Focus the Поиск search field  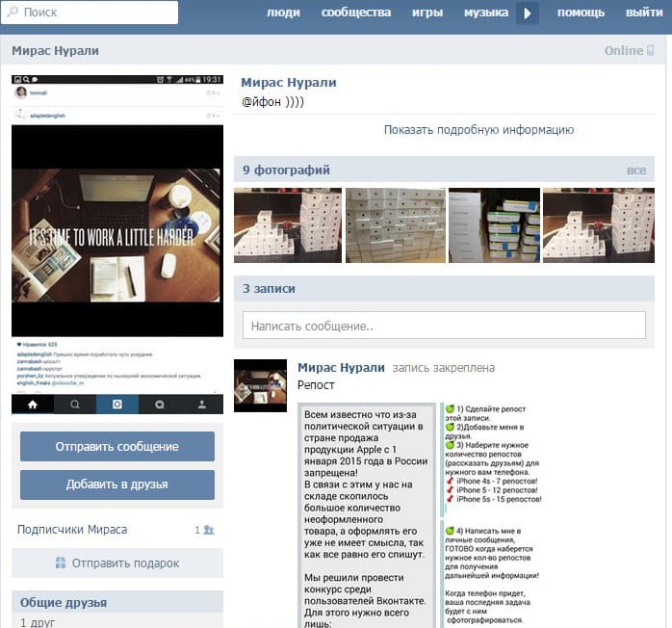click(90, 13)
